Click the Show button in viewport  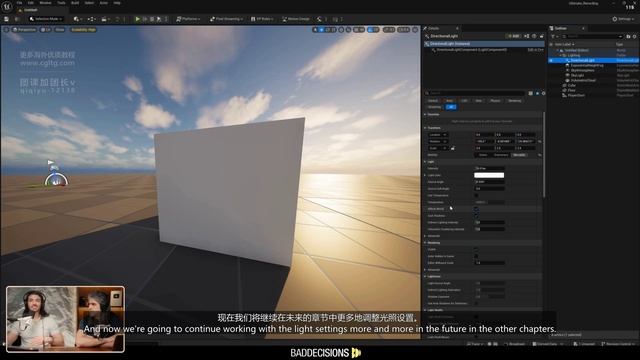60,30
